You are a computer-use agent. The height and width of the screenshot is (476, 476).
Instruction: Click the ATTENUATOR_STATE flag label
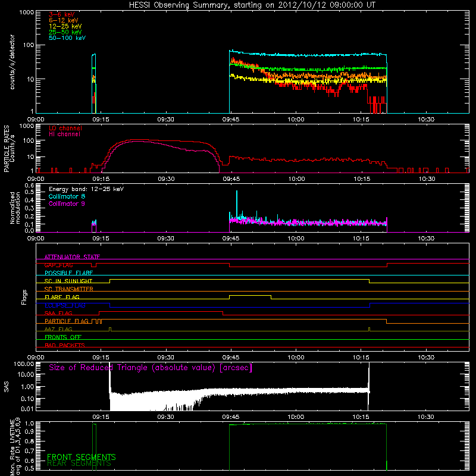tap(72, 257)
